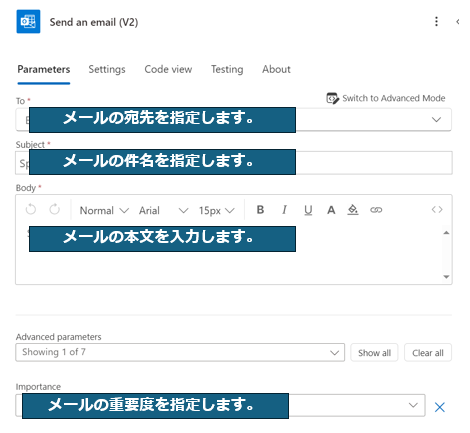Switch to the Code view tab
Viewport: 470px width, 433px height.
pos(168,69)
